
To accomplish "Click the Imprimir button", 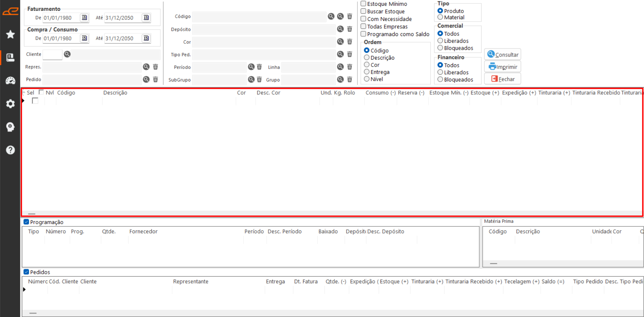I will click(x=502, y=67).
